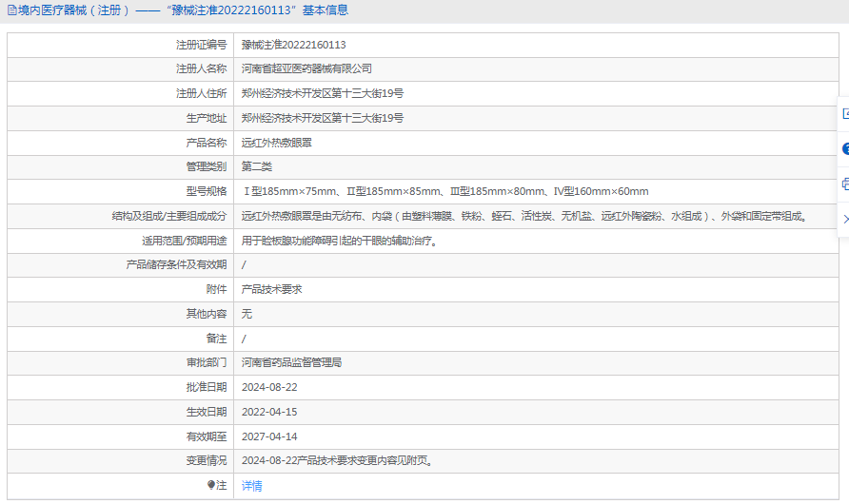Click the top icon in right sidebar

844,114
